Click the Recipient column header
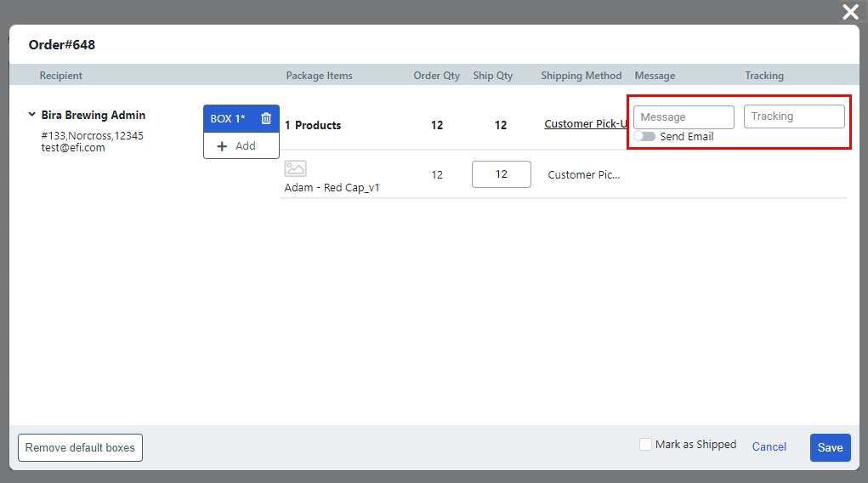868x483 pixels. point(61,76)
